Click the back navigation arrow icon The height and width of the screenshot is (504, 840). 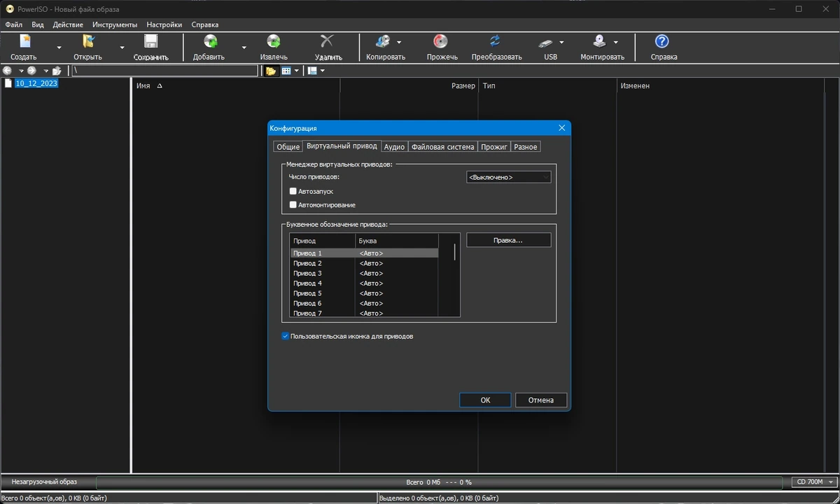8,71
